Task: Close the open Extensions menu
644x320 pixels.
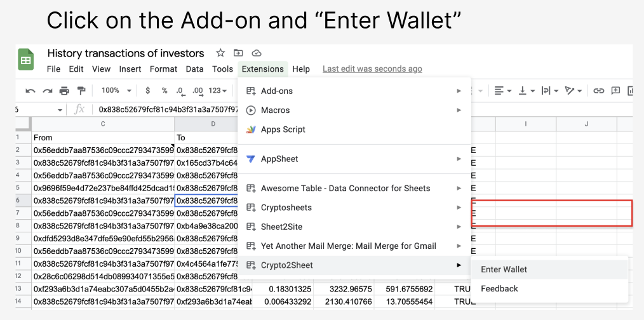Action: [x=263, y=69]
